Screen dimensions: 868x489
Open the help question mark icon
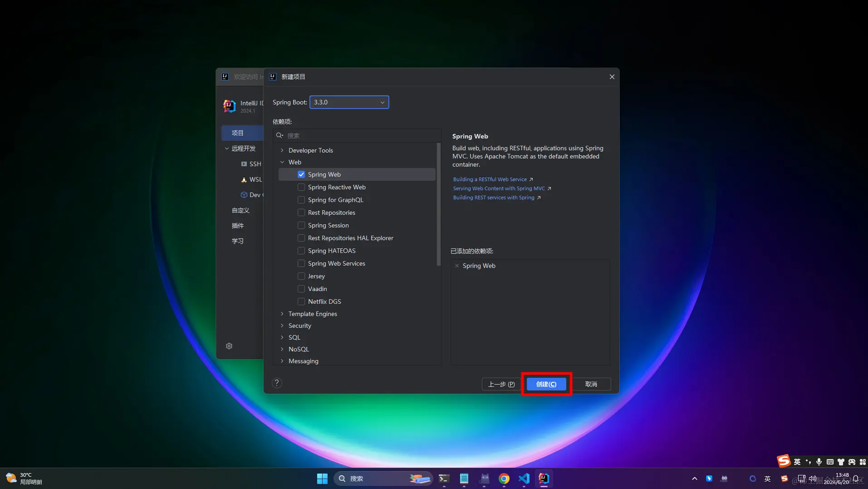[x=277, y=383]
